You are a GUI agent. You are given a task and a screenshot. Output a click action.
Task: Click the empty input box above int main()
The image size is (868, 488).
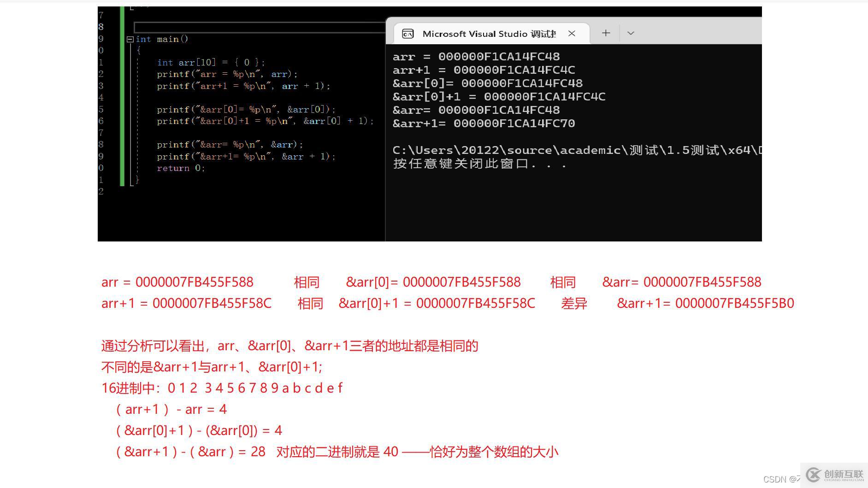[260, 27]
